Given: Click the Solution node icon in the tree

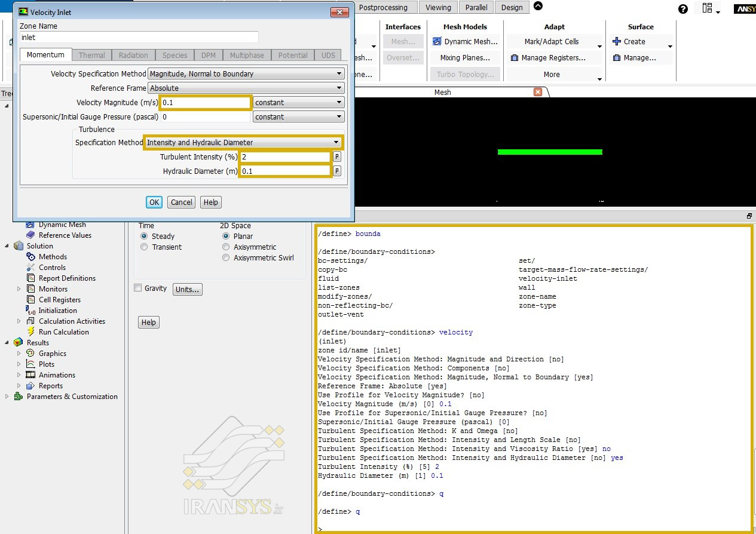Looking at the screenshot, I should coord(18,246).
